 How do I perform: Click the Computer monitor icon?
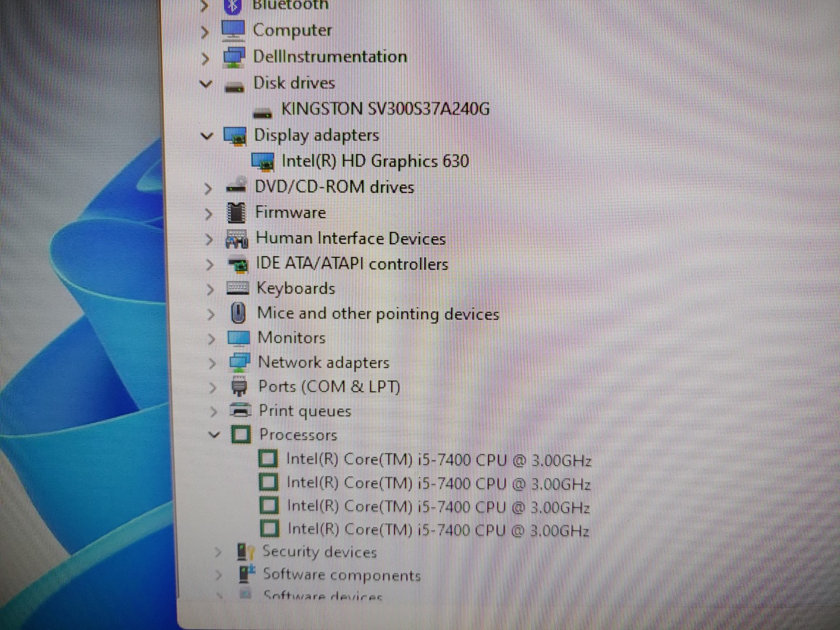233,30
